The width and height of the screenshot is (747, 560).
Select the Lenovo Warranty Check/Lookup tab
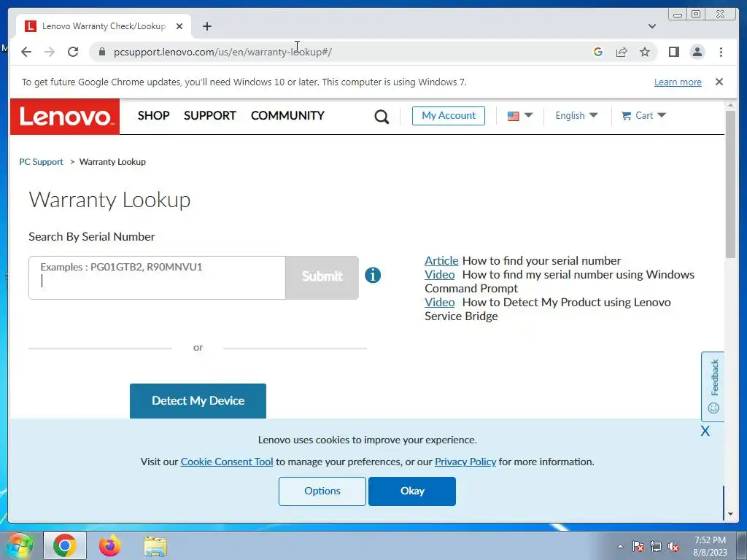104,26
